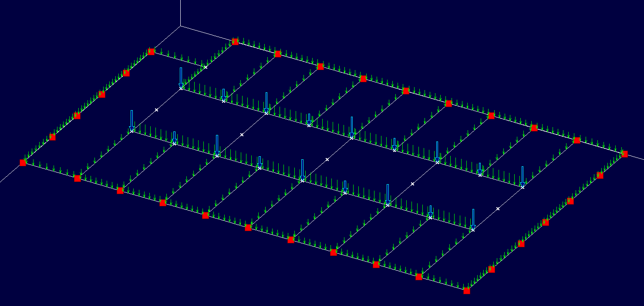644x306 pixels.
Task: Pick the rightmost white midpoint node between the two interior beams
Action: (498, 209)
